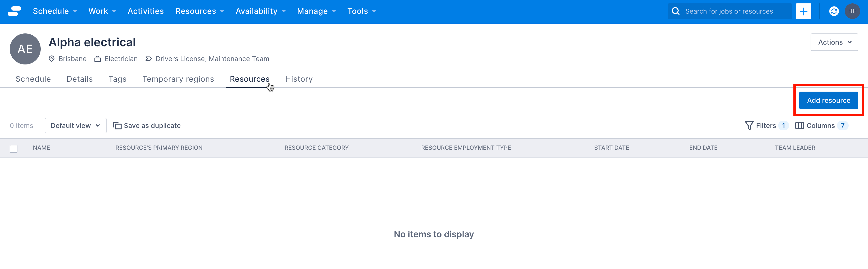
Task: Click the Drivers License tag icon
Action: 149,59
